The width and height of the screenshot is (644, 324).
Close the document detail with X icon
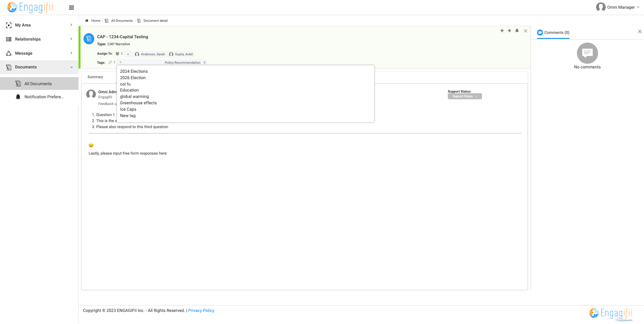click(526, 31)
